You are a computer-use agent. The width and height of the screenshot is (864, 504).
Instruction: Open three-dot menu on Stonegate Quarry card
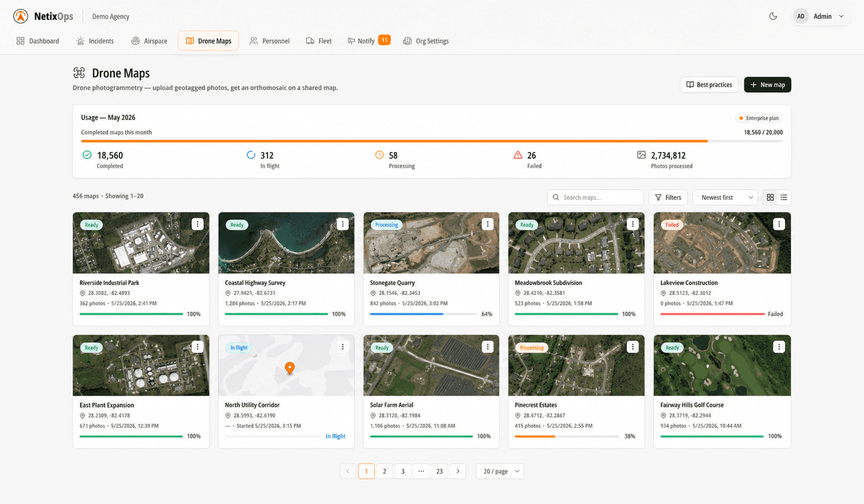488,224
